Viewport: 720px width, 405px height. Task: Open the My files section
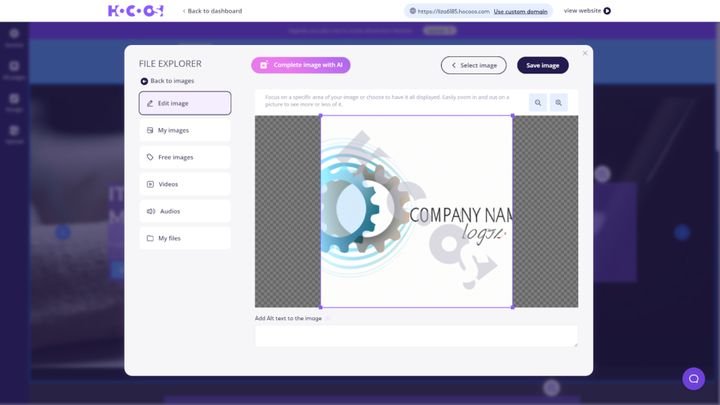pyautogui.click(x=185, y=238)
